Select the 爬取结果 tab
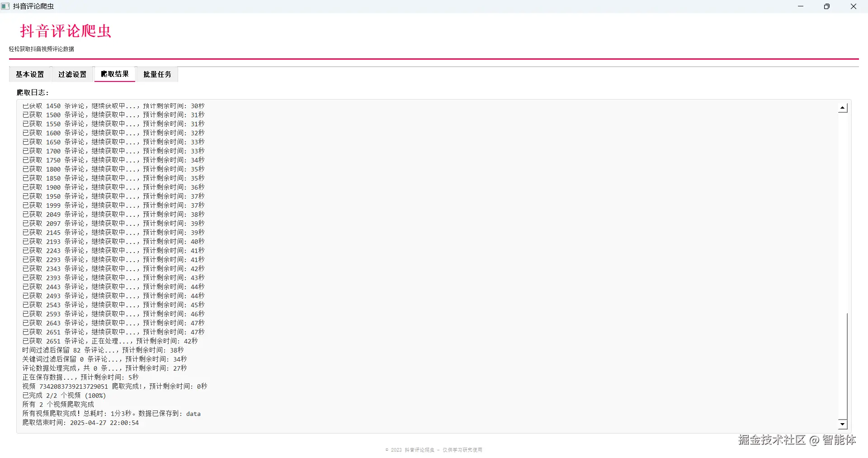The width and height of the screenshot is (868, 458). (115, 74)
